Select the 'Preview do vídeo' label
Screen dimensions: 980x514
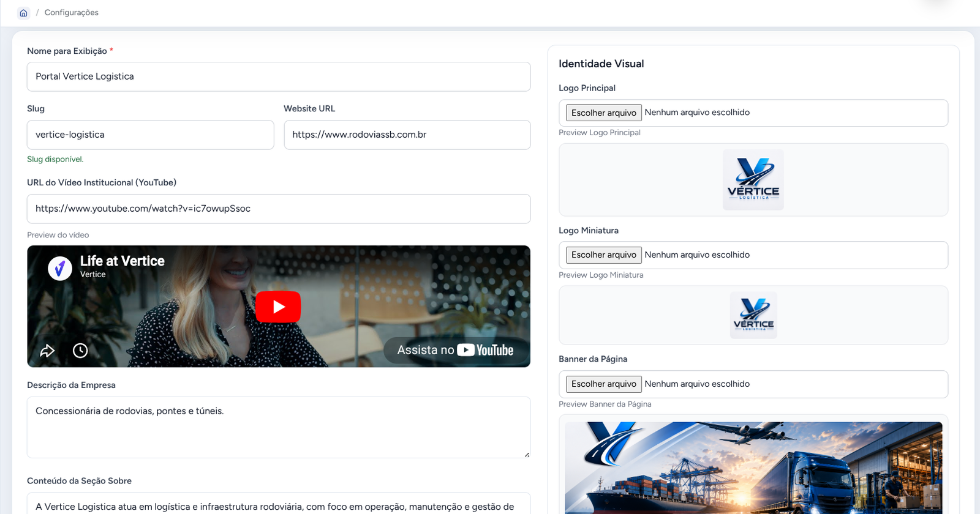tap(58, 235)
